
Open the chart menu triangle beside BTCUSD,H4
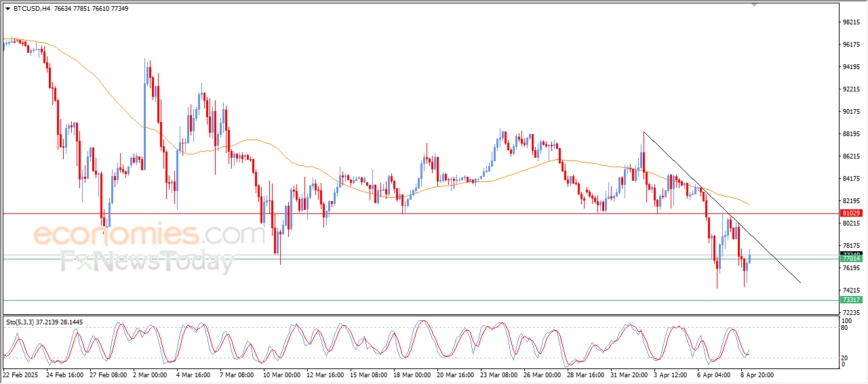7,8
